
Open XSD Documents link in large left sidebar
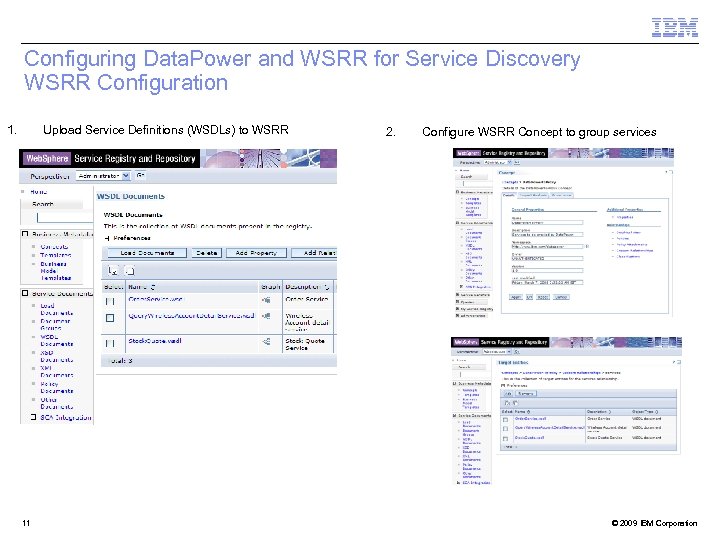pos(56,356)
